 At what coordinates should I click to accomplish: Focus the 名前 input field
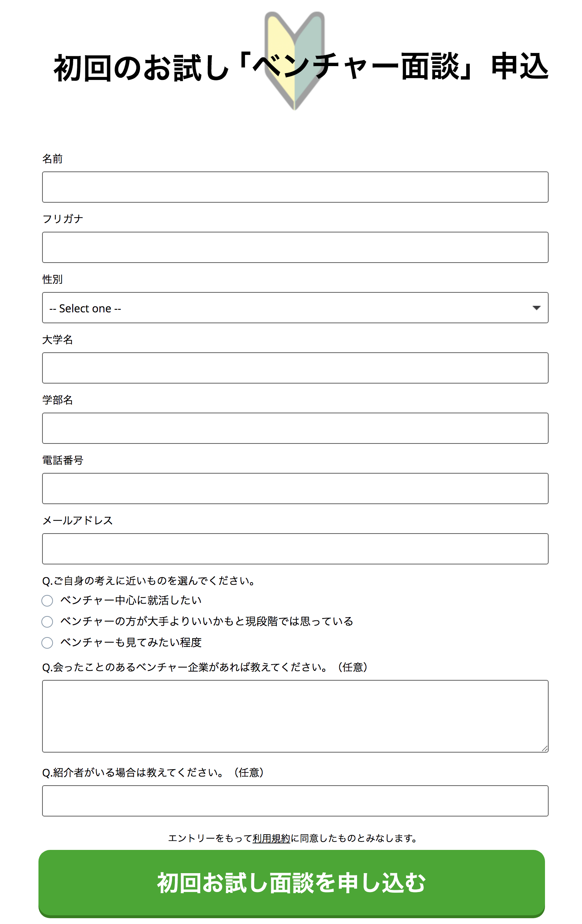(295, 187)
